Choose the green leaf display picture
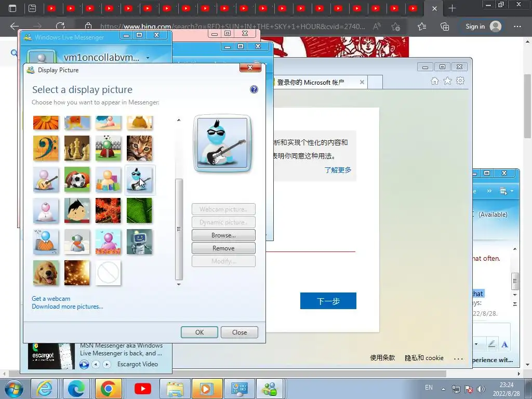 139,211
